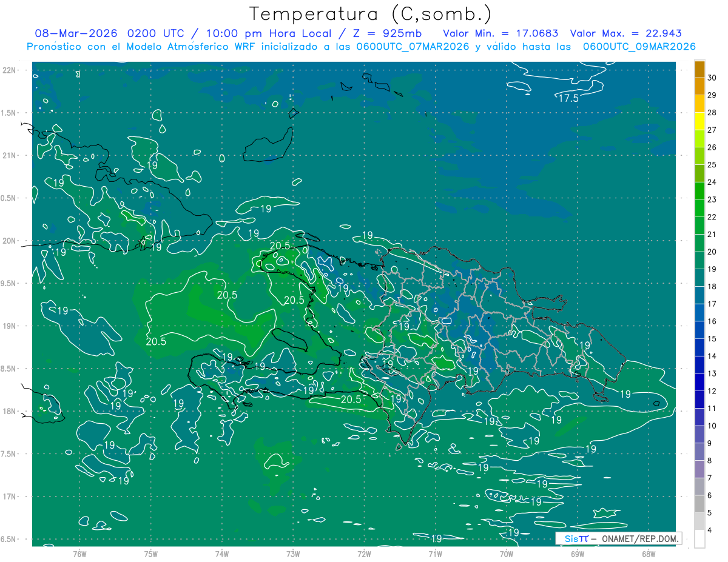
Task: Click the "69W" longitude axis label
Action: pyautogui.click(x=578, y=554)
